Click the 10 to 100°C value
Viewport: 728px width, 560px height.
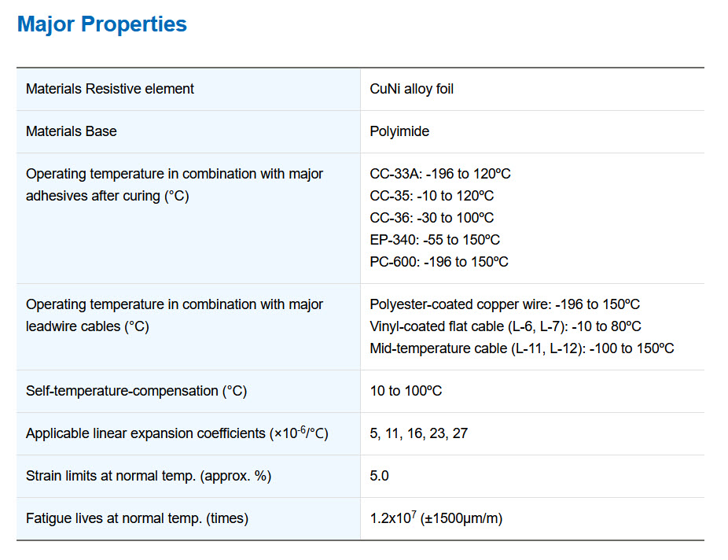[x=406, y=391]
